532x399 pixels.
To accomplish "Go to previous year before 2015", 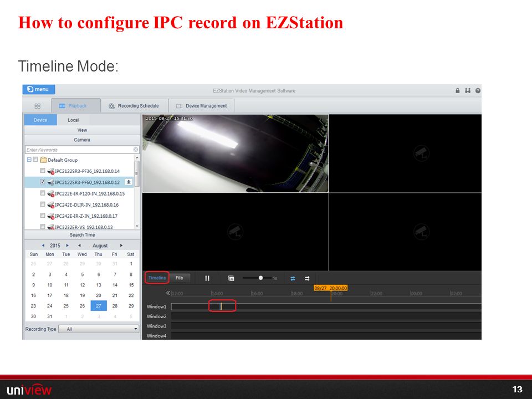I will tap(43, 245).
